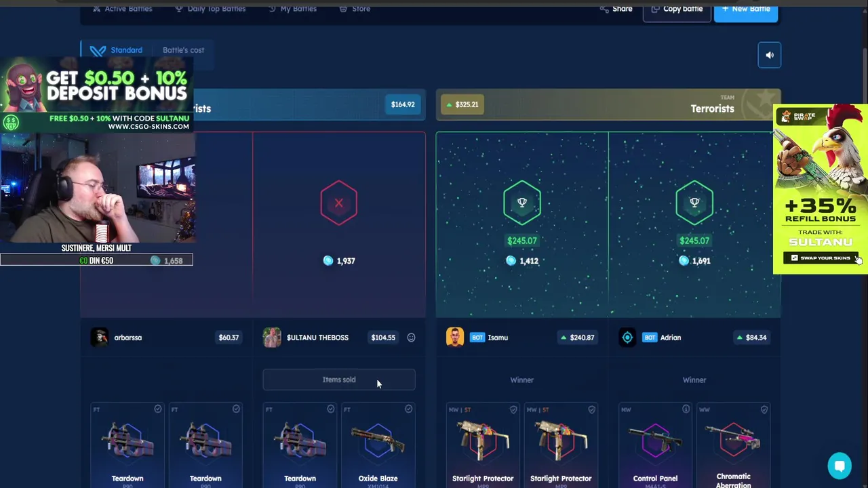This screenshot has height=488, width=868.
Task: Click the Swap Your Skins ad button
Action: 821,258
